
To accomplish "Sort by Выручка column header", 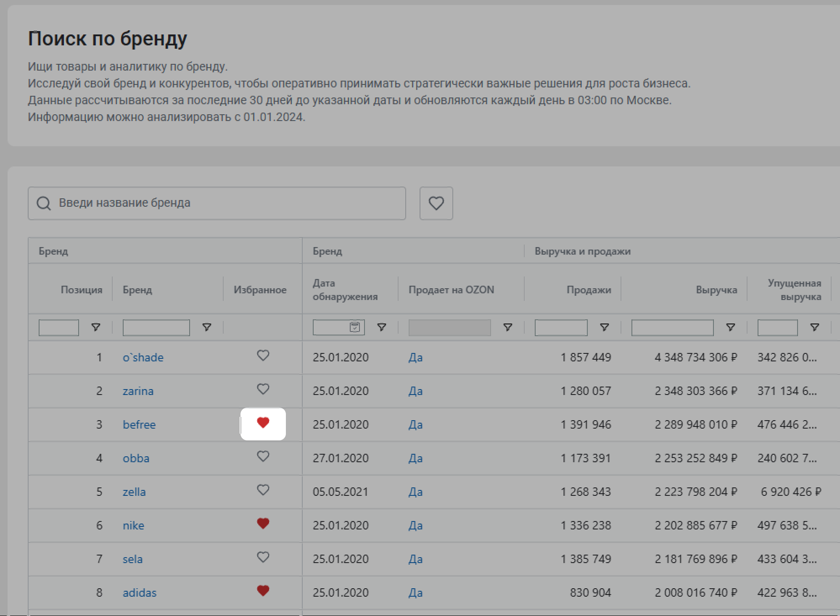I will 716,290.
